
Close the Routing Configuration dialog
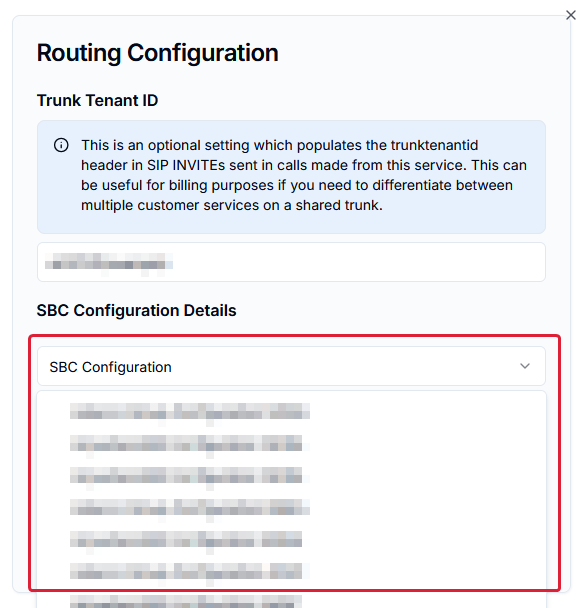click(x=570, y=15)
